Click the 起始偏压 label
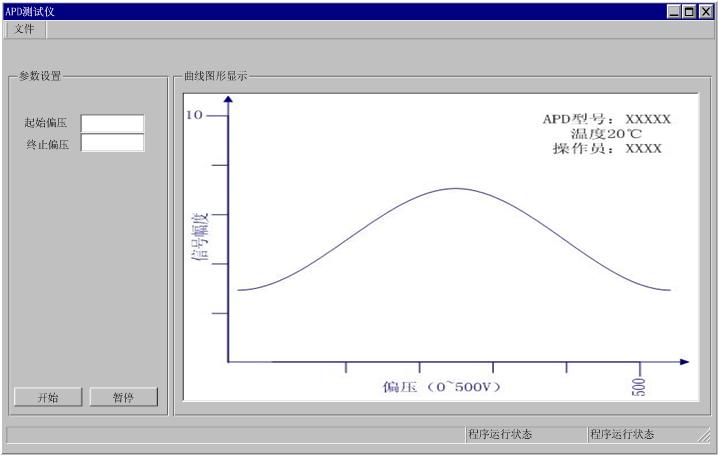This screenshot has width=718, height=455. tap(45, 123)
